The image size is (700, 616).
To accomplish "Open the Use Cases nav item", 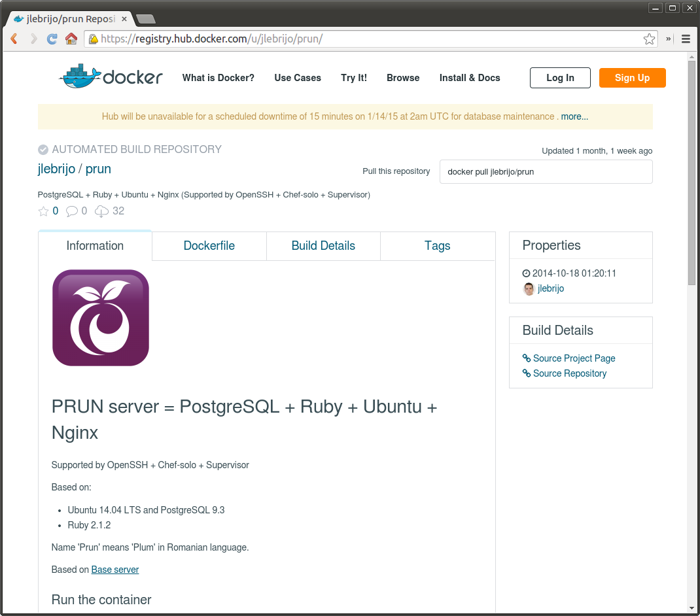I will 297,78.
